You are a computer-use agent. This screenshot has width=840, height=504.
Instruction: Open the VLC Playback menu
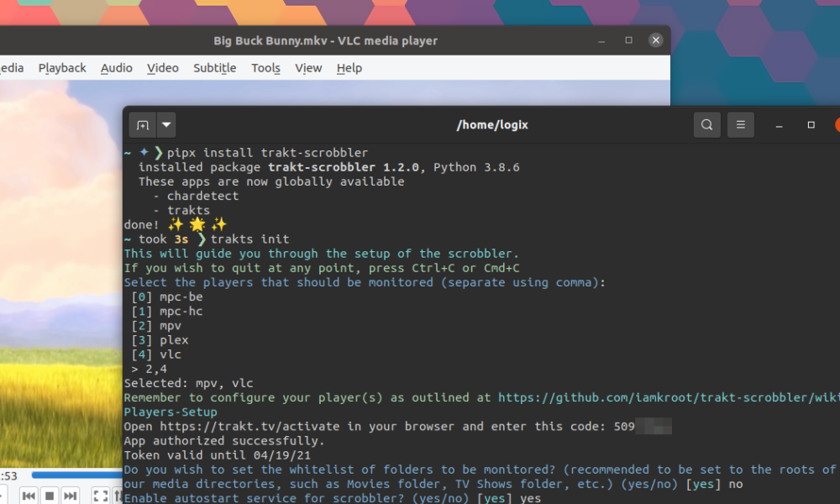click(62, 68)
